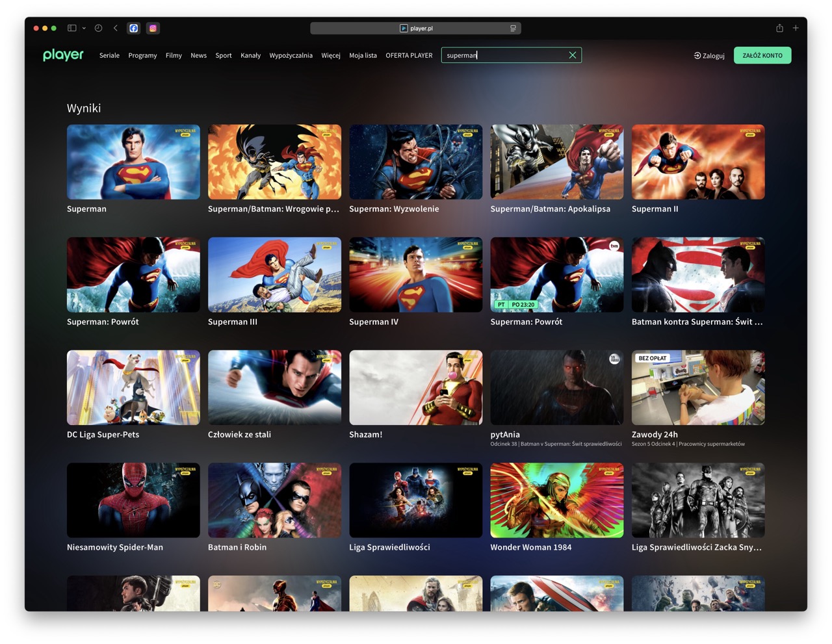
Task: Click the Superman II title text
Action: tap(655, 209)
